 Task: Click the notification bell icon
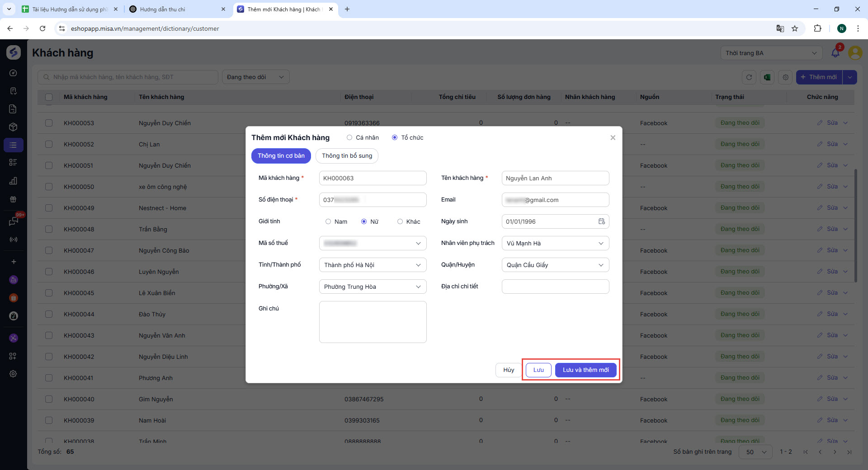835,53
